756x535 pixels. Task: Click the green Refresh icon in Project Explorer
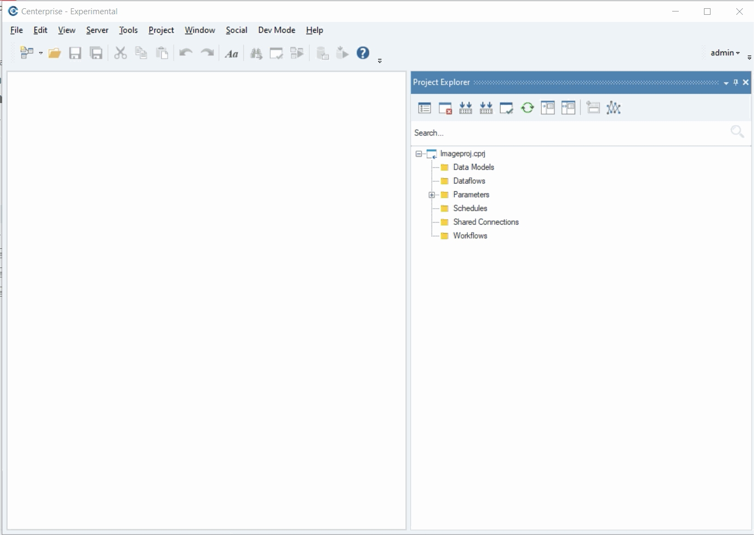[x=527, y=108]
